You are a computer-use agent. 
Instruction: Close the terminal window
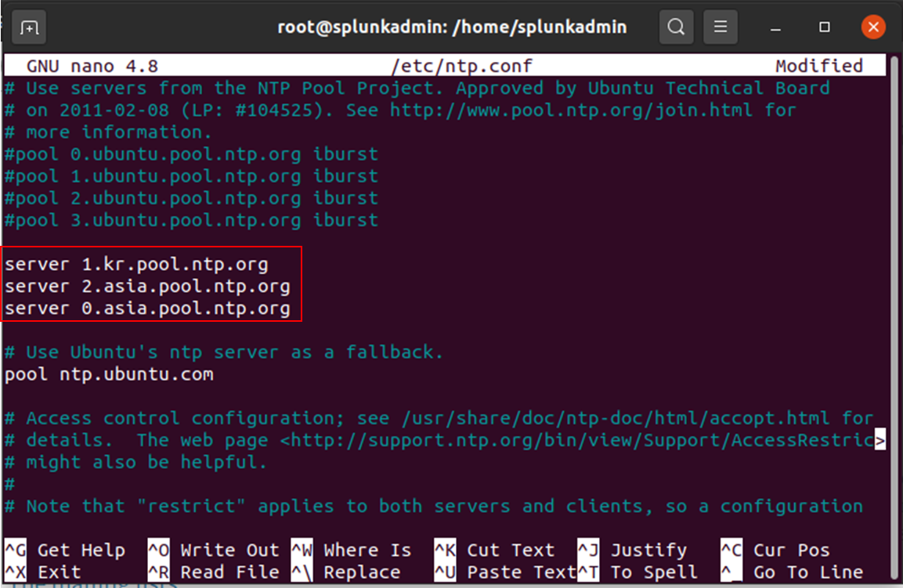pos(873,27)
